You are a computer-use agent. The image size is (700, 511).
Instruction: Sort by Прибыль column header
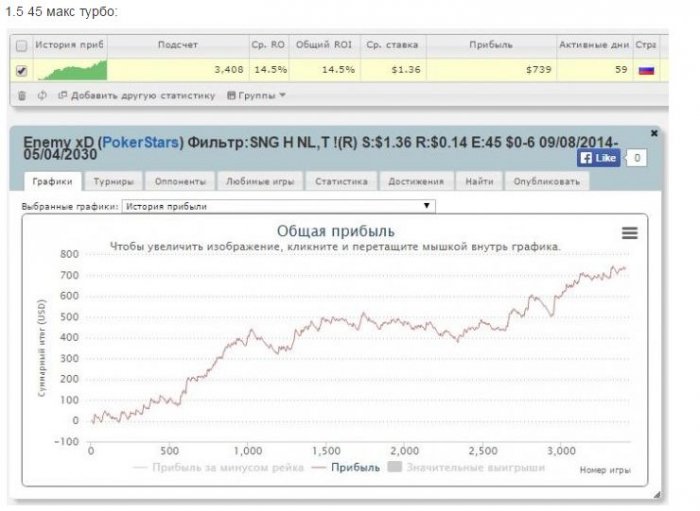coord(491,45)
